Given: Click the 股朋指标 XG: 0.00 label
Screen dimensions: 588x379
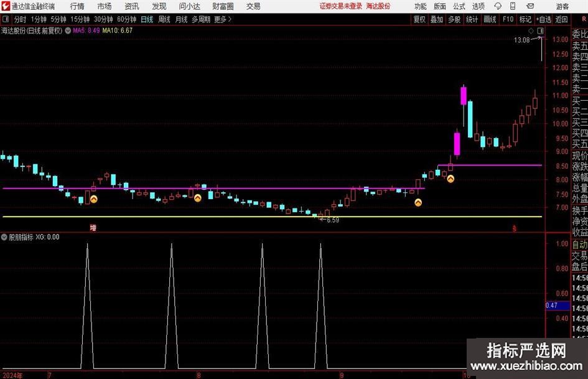Looking at the screenshot, I should click(x=34, y=237).
